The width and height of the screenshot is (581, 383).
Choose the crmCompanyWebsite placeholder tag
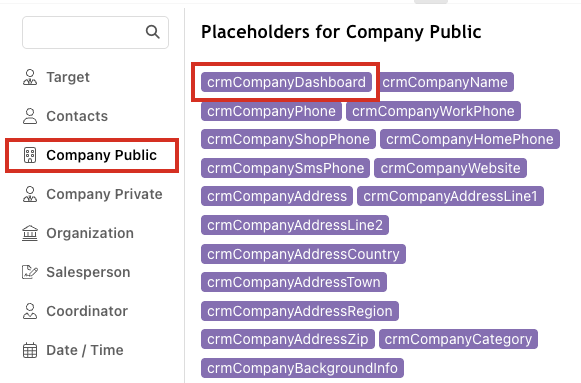tap(451, 168)
